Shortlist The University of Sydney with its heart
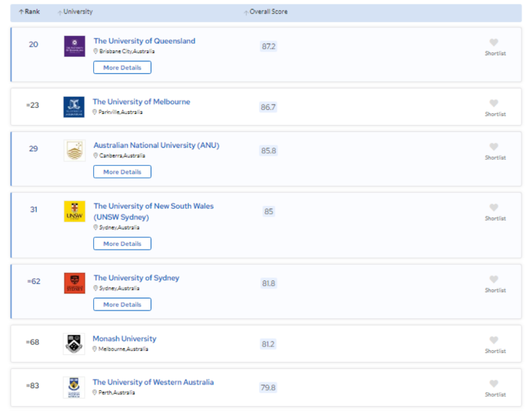Screen dimensions: 532x411 pyautogui.click(x=494, y=279)
